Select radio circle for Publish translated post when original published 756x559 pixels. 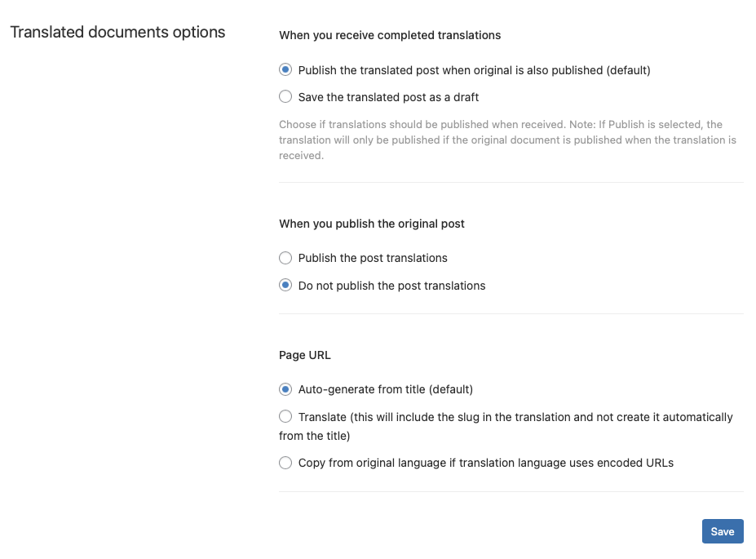[x=285, y=69]
